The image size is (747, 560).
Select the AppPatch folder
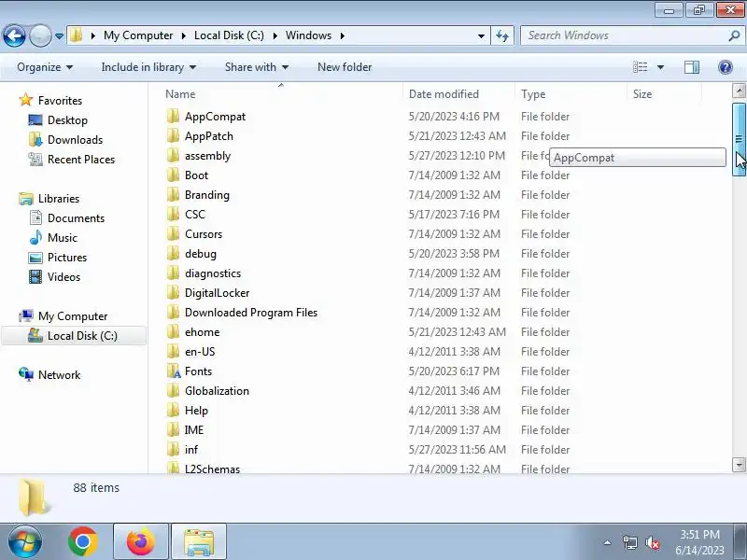(x=208, y=136)
